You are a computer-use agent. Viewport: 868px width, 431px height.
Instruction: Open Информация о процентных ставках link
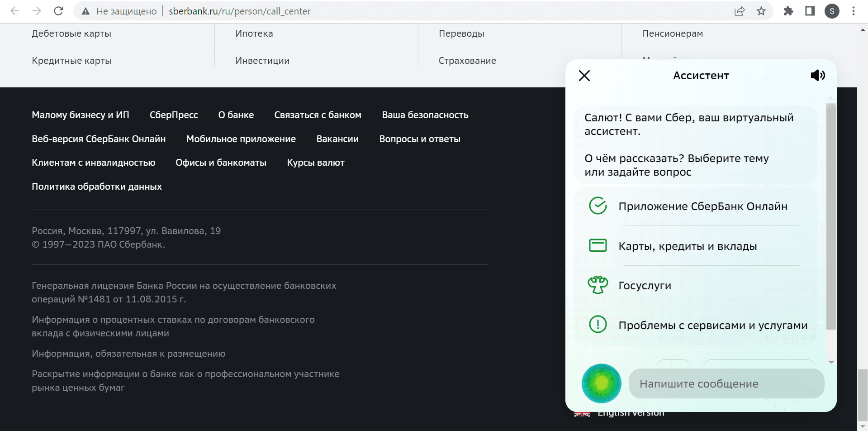click(x=173, y=326)
